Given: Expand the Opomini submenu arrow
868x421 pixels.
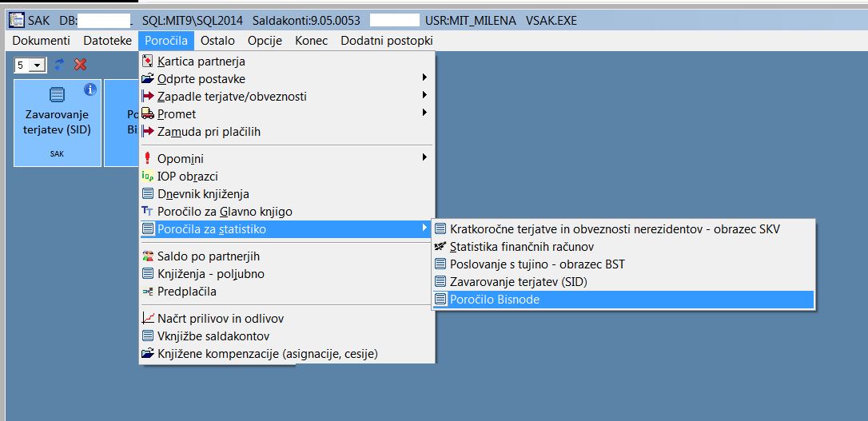Looking at the screenshot, I should click(x=424, y=157).
